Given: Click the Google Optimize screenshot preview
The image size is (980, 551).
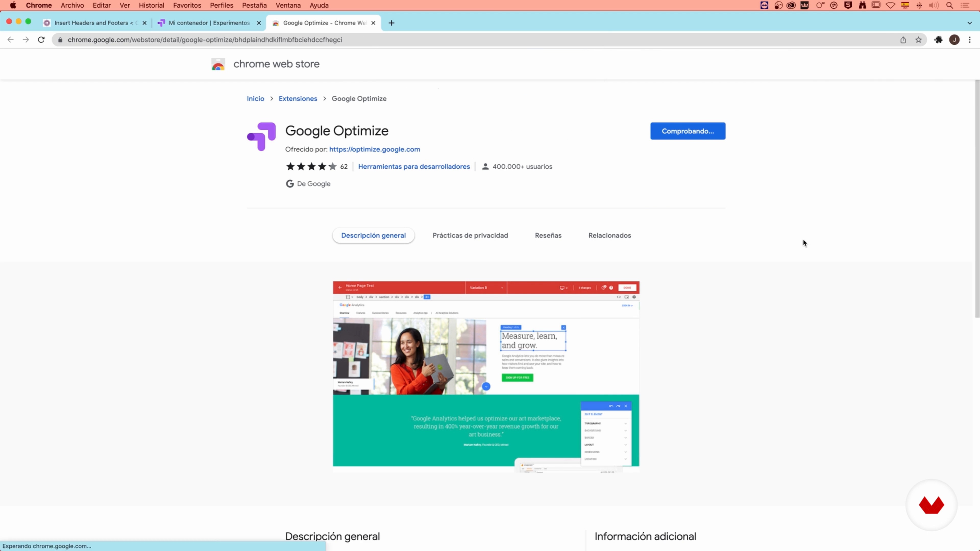Looking at the screenshot, I should tap(486, 377).
